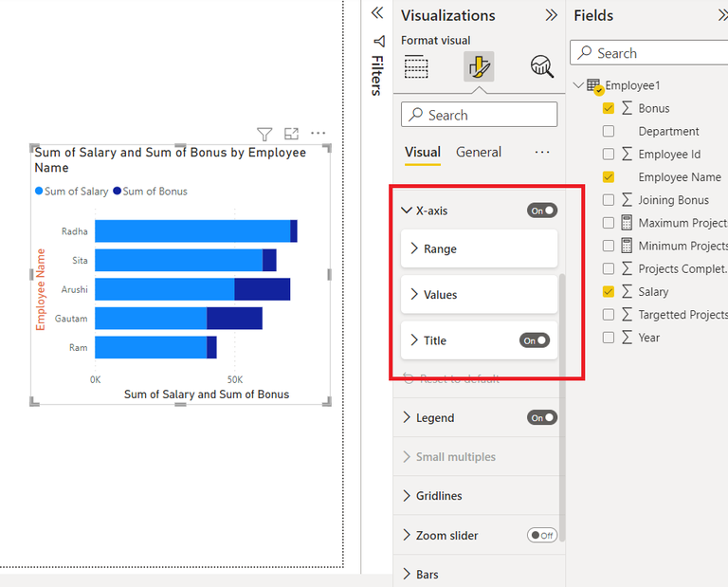Click the sigma icon next to Year
Image resolution: width=728 pixels, height=587 pixels.
click(627, 338)
